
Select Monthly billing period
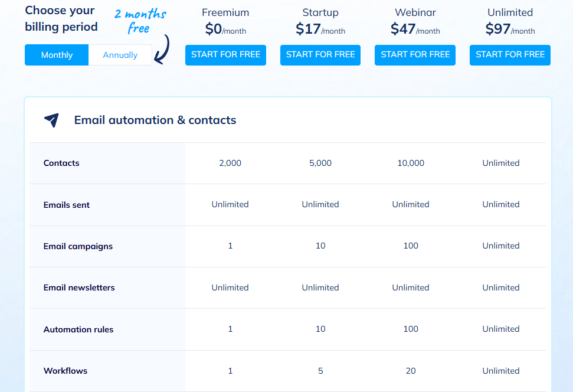click(57, 55)
